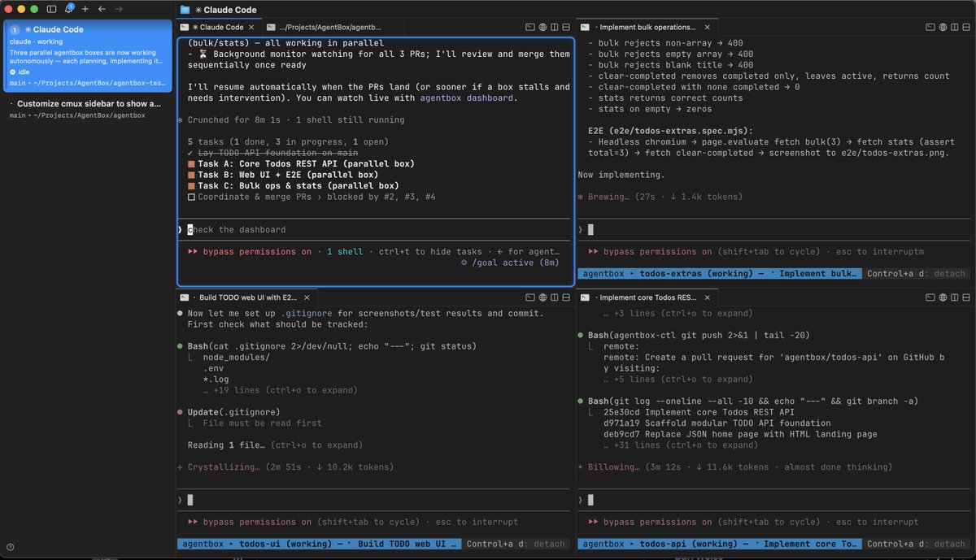
Task: Click the 'agentbox dashboard' command text
Action: [468, 98]
